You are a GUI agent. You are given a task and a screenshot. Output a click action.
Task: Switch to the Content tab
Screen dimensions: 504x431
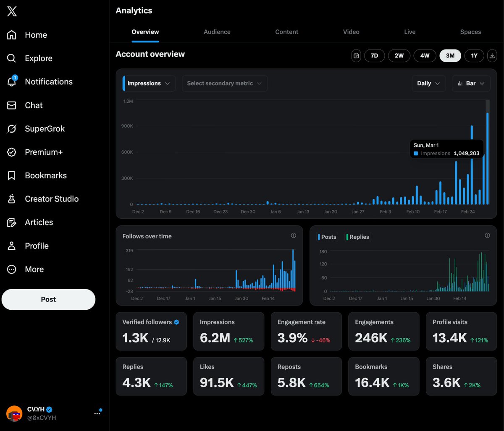287,32
